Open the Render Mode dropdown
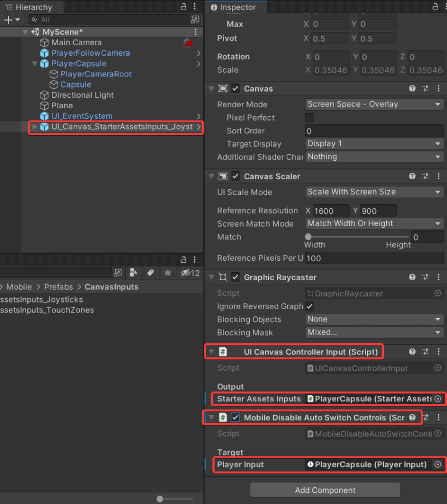Screen dimensions: 447x504 (374, 104)
